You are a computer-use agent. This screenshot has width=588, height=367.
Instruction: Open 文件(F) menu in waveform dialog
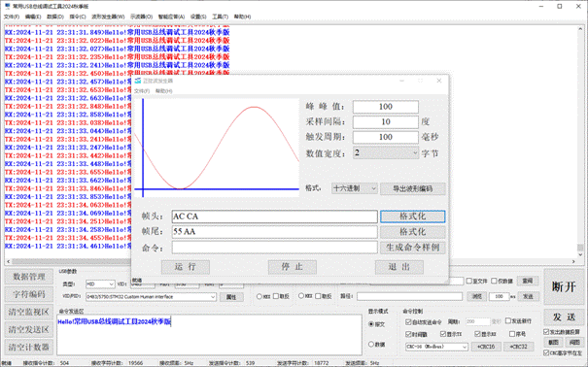(142, 91)
